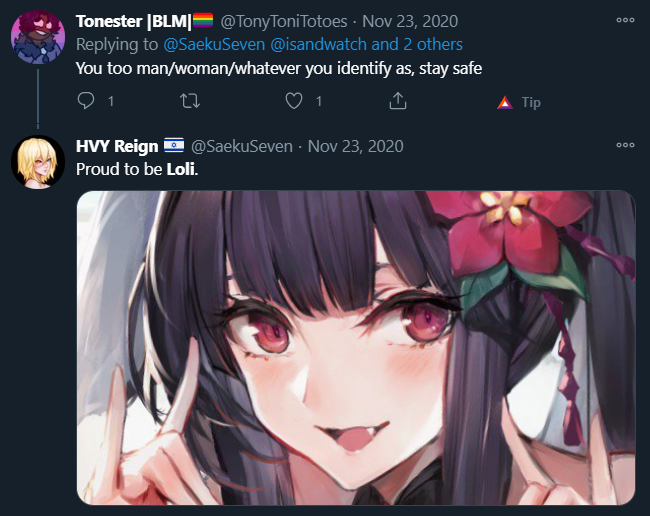Expand the 'and 2 others' recipients
Screen dimensions: 650x516
coord(417,44)
